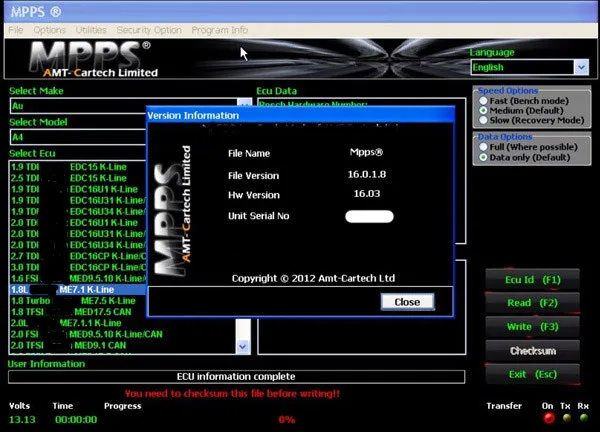Viewport: 600px width, 432px height.
Task: Select 1.9 TDI EDC16U31 K-Line entry
Action: (78, 200)
